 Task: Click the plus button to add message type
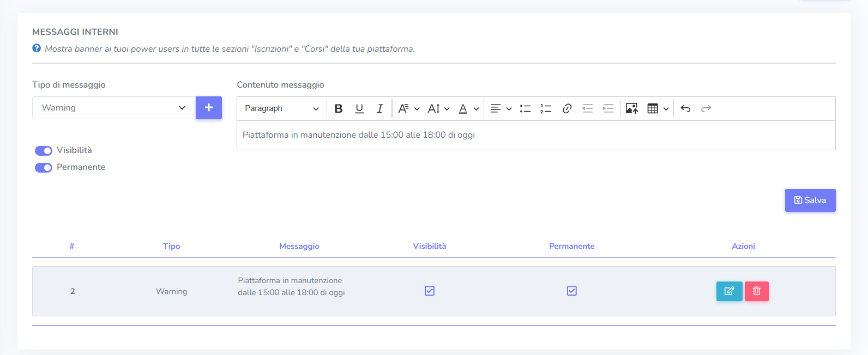[x=209, y=108]
